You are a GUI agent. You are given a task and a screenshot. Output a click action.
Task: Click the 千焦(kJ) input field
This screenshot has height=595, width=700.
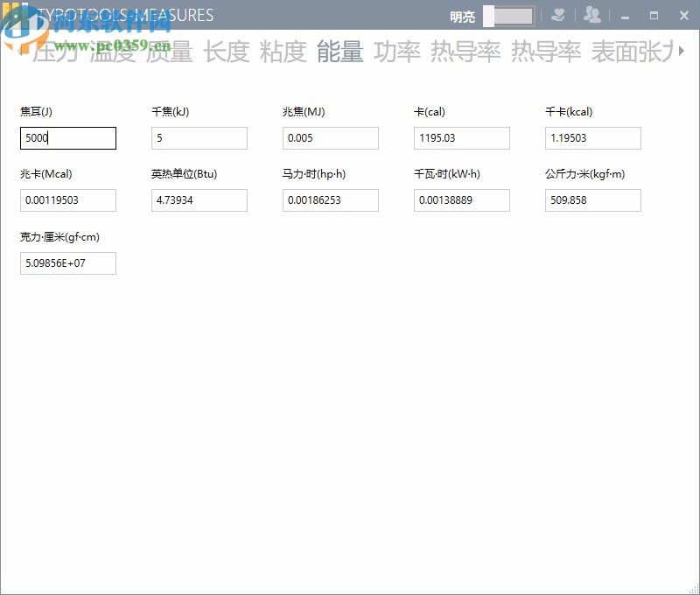pos(199,138)
